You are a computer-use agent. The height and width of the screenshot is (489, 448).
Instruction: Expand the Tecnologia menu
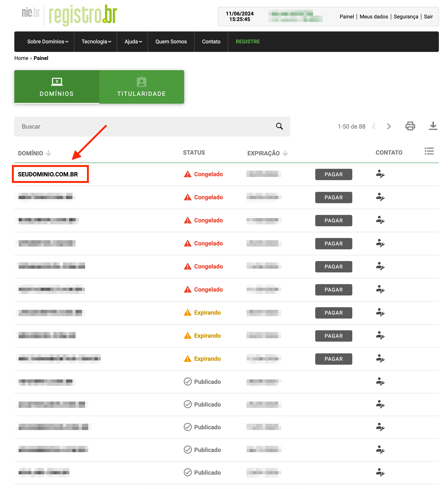tap(96, 41)
